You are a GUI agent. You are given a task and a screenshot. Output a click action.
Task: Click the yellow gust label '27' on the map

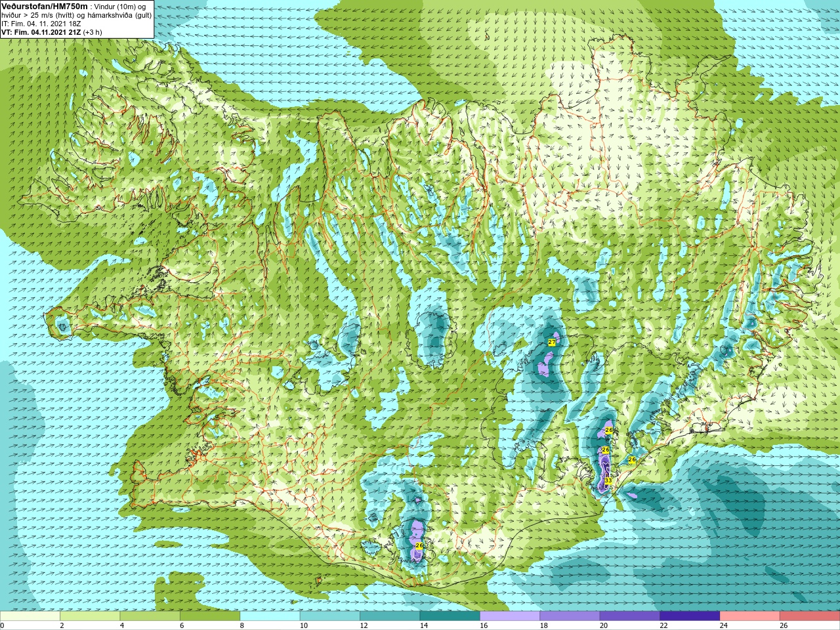(x=552, y=343)
